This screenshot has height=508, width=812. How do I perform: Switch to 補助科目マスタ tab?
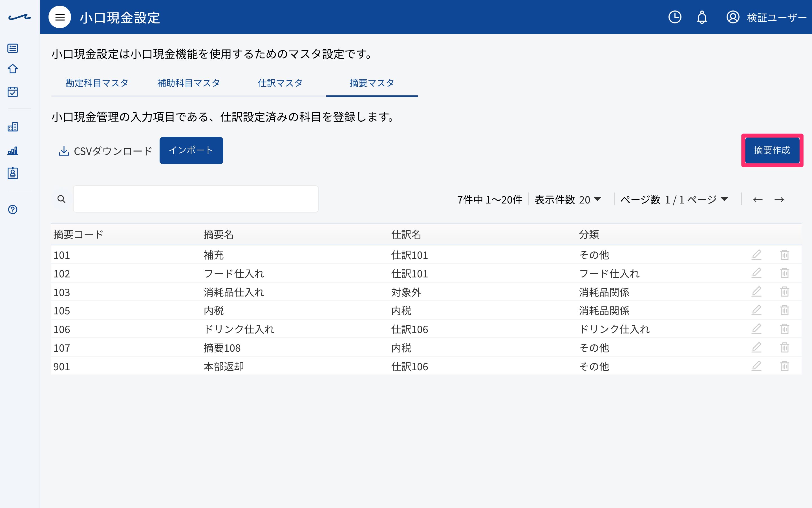point(189,83)
